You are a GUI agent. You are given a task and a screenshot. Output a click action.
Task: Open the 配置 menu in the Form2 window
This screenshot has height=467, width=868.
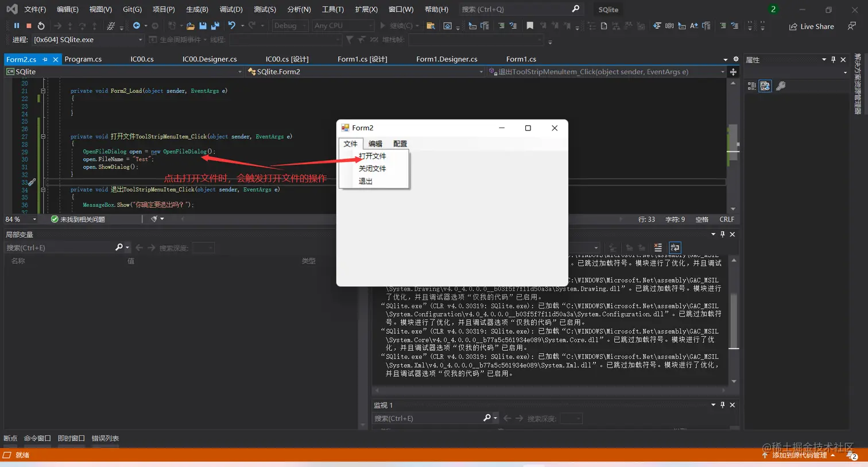point(400,144)
